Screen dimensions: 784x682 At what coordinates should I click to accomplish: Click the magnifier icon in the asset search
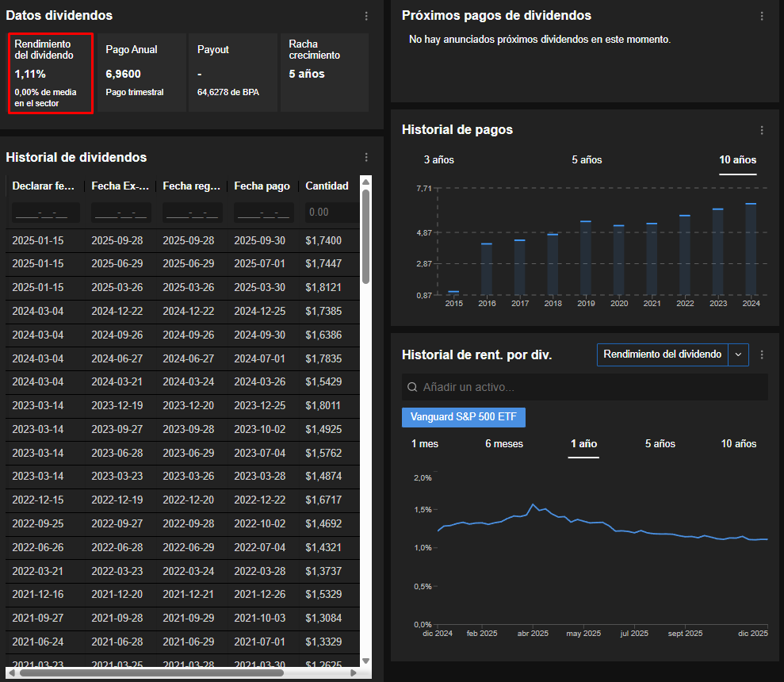pyautogui.click(x=412, y=388)
